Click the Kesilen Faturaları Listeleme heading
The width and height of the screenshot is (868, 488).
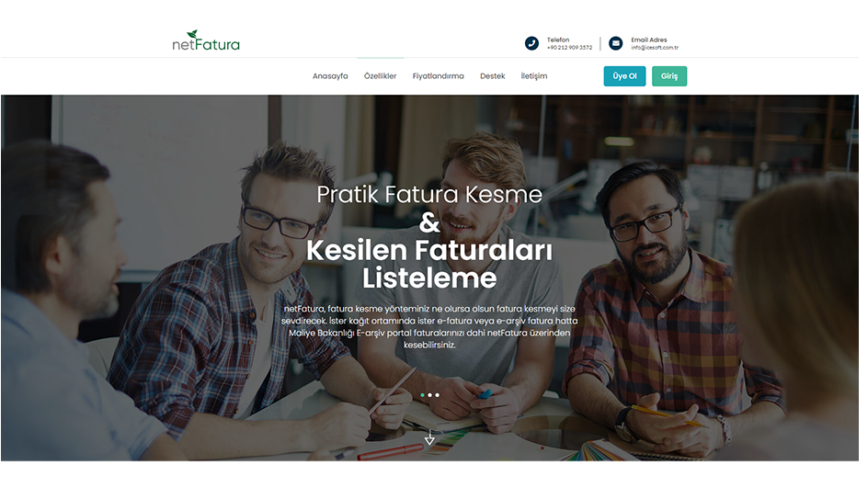click(x=429, y=264)
